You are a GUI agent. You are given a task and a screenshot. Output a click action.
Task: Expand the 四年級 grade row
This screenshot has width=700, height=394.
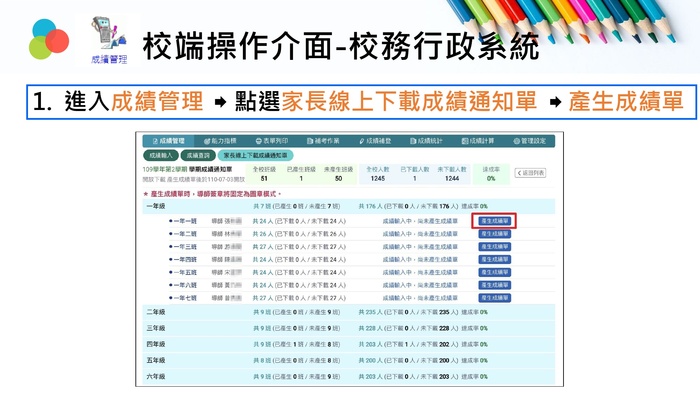[349, 344]
